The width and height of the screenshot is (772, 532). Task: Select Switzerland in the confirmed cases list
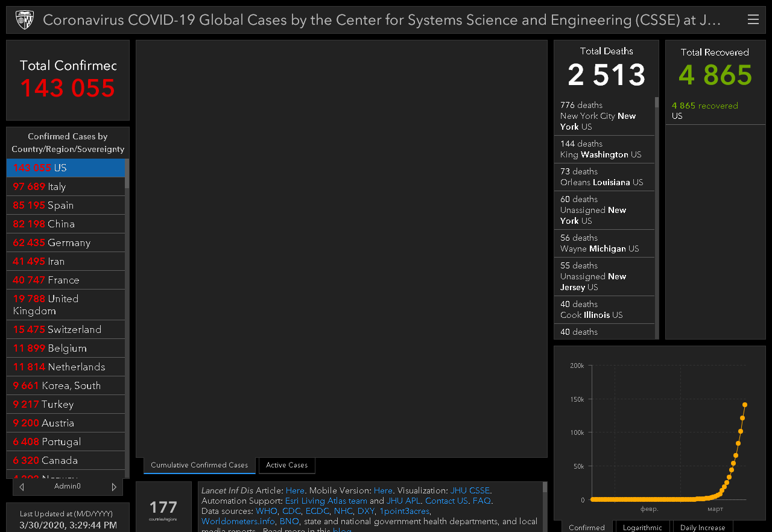coord(66,330)
